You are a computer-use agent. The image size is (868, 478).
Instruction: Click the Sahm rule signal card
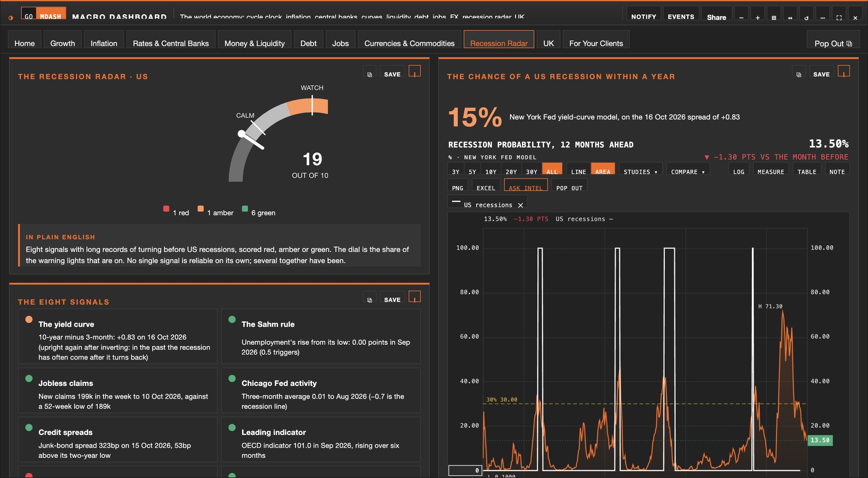pos(321,336)
